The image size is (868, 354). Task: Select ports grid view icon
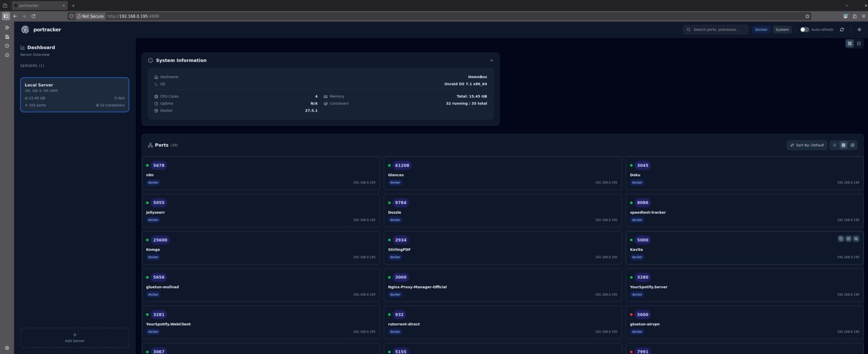click(844, 145)
